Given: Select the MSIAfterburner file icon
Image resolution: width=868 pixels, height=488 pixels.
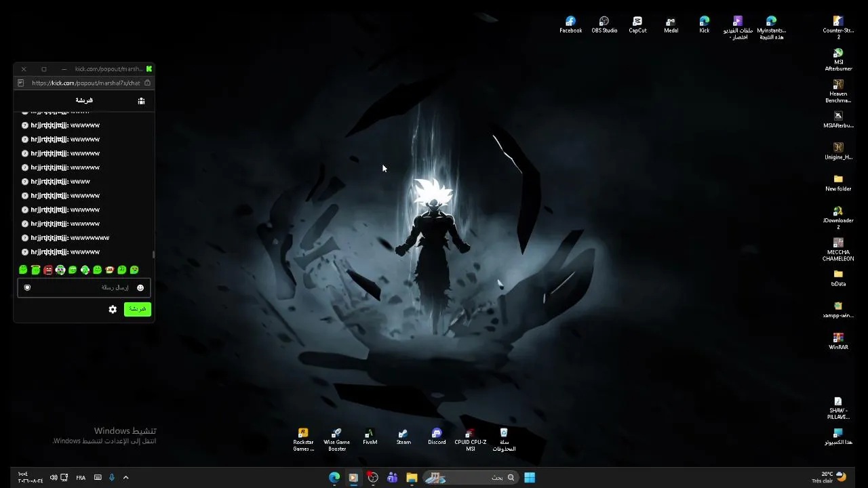Looking at the screenshot, I should [838, 120].
